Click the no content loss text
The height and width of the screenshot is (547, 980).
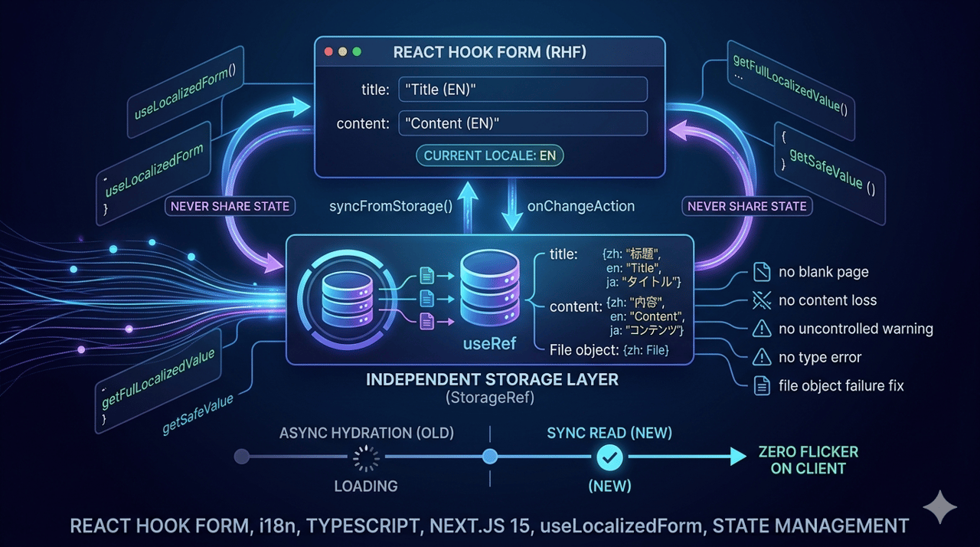[x=828, y=300]
